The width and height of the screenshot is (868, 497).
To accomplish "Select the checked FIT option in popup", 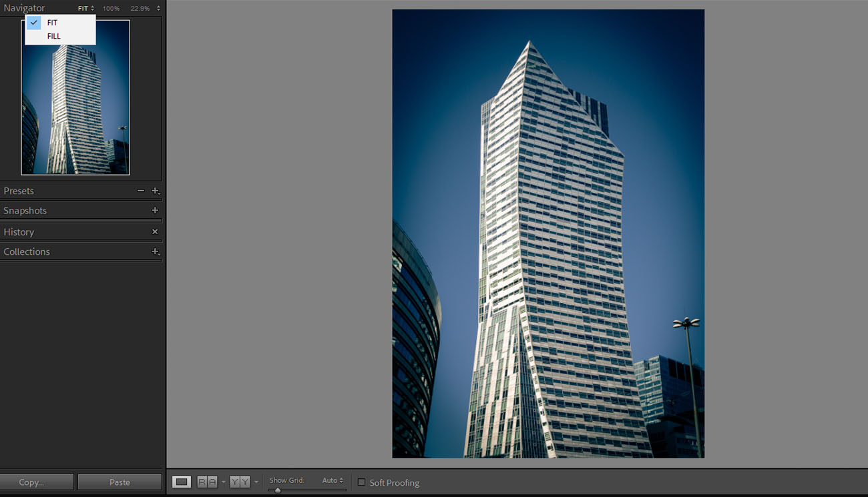I will [x=52, y=23].
